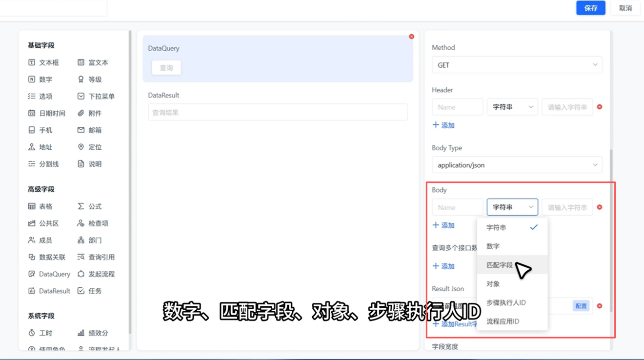This screenshot has height=360, width=644.
Task: Remove the Header row with red X
Action: click(600, 107)
